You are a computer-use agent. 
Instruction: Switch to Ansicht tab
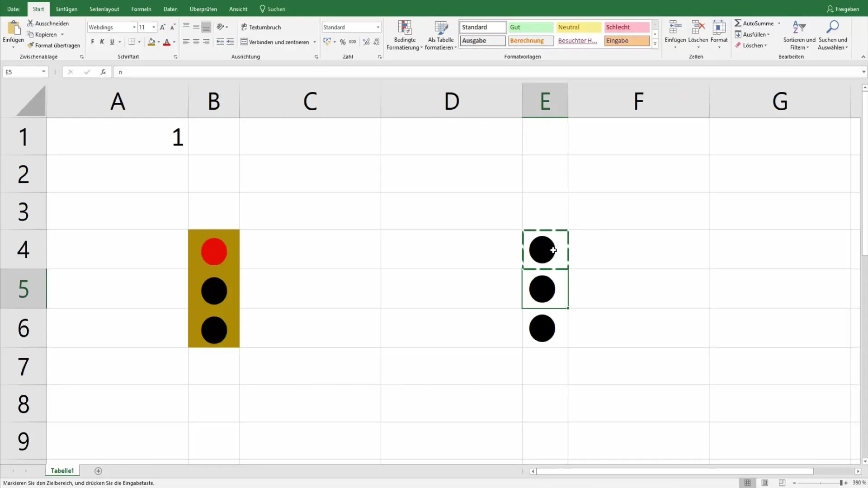(238, 9)
